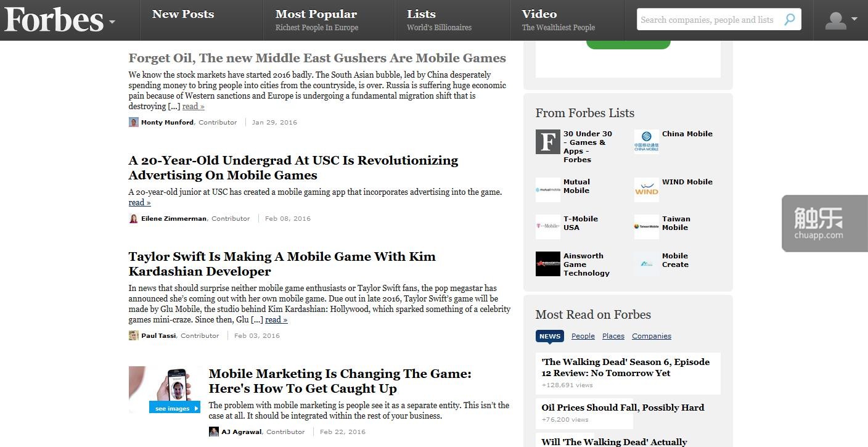The image size is (868, 447).
Task: Switch to the Places tab in Most Read
Action: (x=613, y=336)
